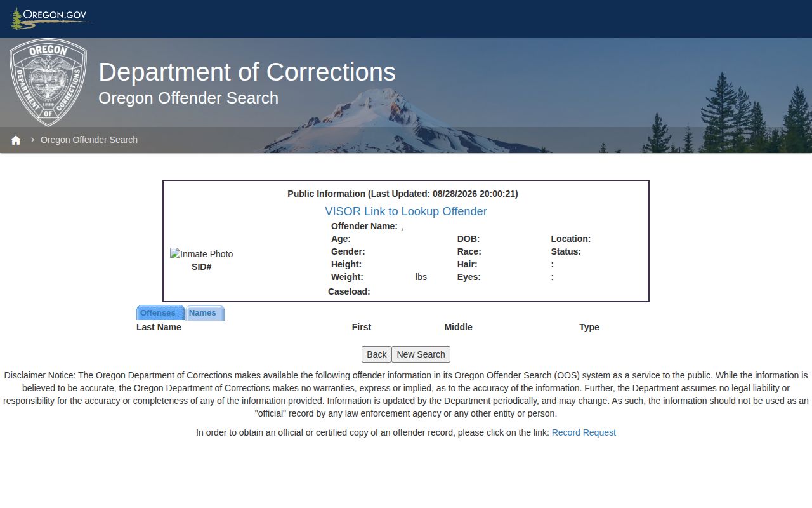
Task: Click the Weight label
Action: pyautogui.click(x=347, y=277)
